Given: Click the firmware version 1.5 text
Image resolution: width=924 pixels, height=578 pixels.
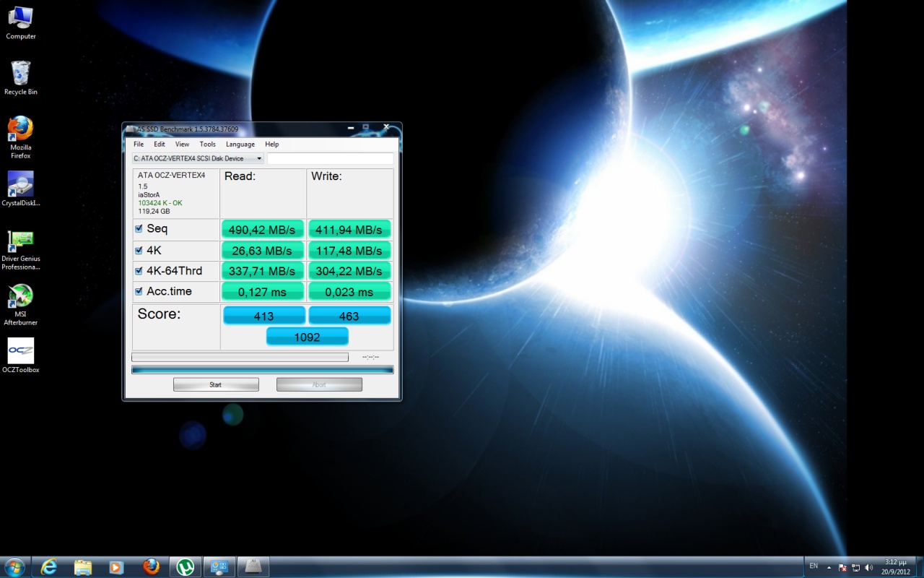Looking at the screenshot, I should click(142, 186).
